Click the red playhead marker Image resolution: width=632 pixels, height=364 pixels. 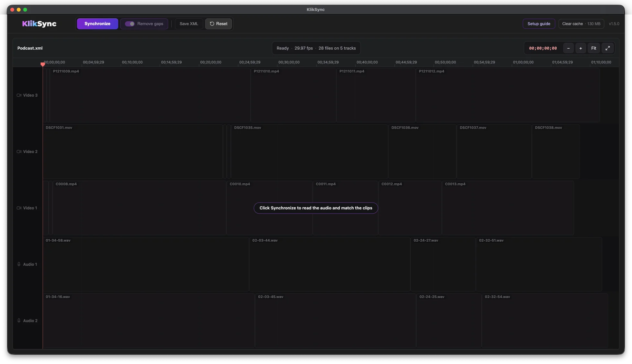43,64
